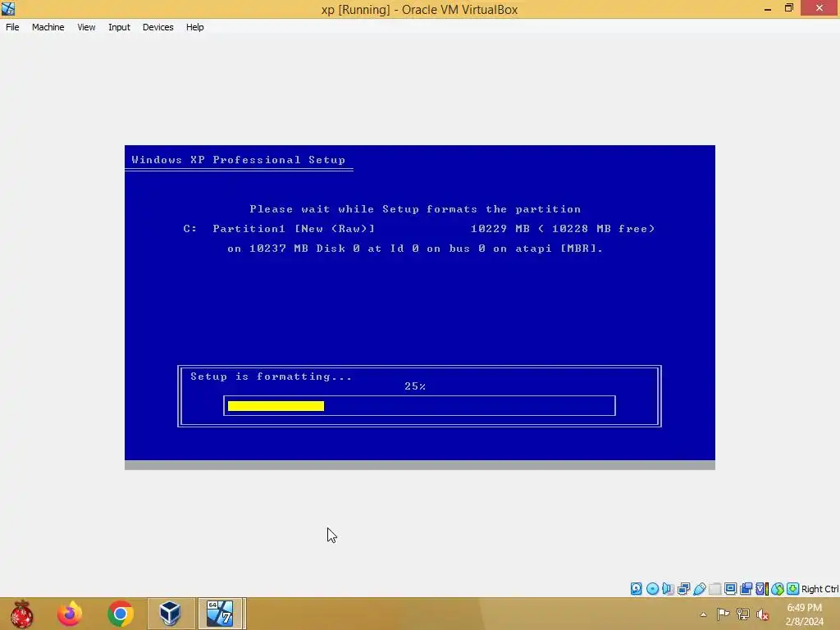Show hidden tray icons arrow
Screen dimensions: 840x630
703,614
